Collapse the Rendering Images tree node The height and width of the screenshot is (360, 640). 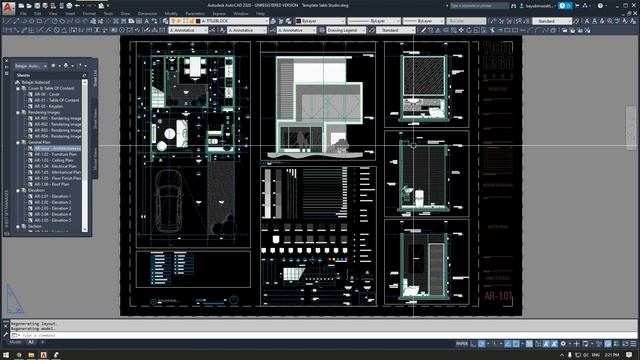click(x=18, y=112)
